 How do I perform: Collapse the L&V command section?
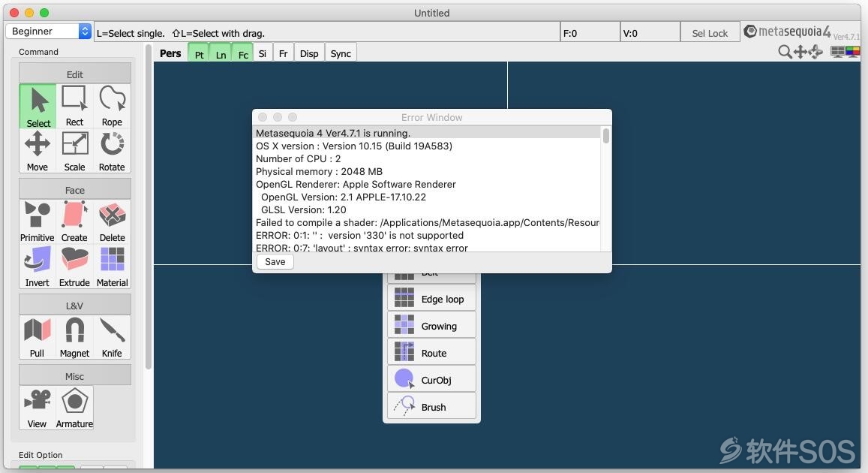75,305
